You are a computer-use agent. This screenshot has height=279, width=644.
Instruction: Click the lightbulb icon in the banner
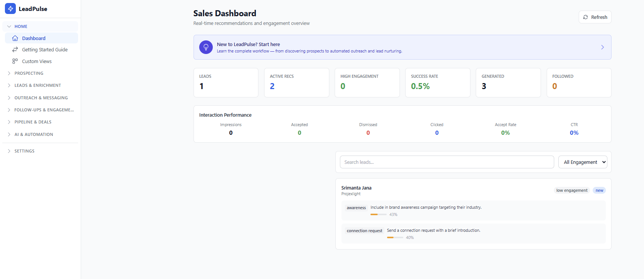click(206, 47)
